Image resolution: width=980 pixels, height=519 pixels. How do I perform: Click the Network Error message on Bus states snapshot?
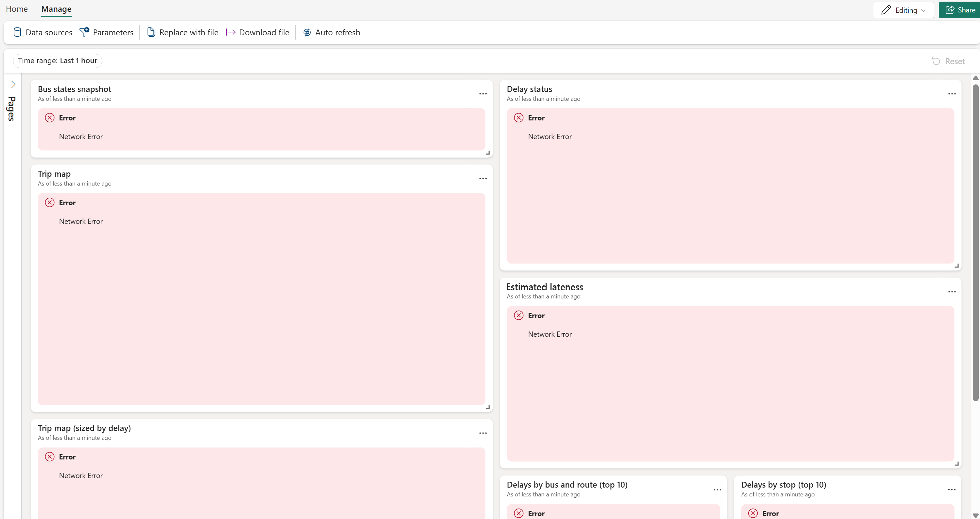click(x=81, y=136)
